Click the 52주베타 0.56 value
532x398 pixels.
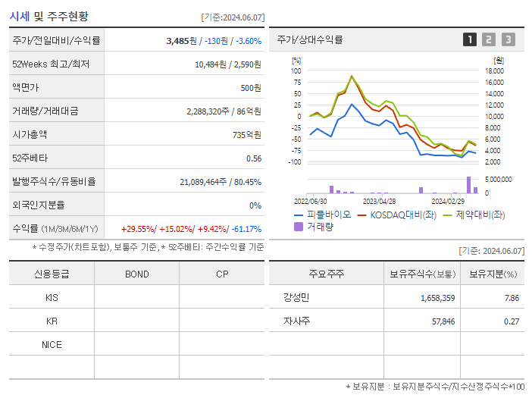[254, 158]
